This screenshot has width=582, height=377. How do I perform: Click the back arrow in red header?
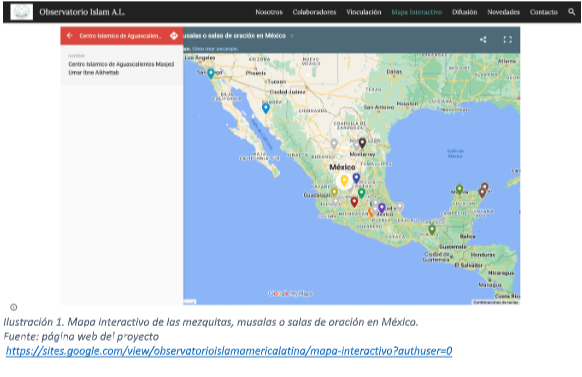pyautogui.click(x=69, y=36)
